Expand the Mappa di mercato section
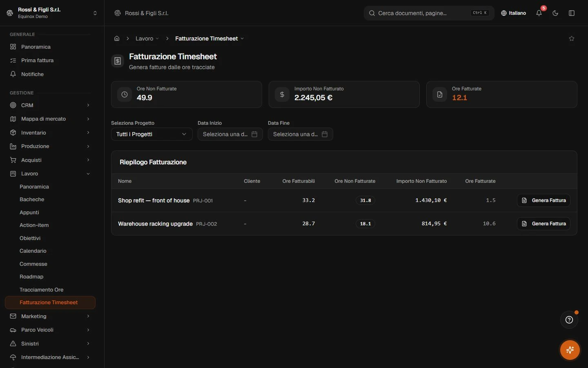This screenshot has width=588, height=368. (x=50, y=119)
